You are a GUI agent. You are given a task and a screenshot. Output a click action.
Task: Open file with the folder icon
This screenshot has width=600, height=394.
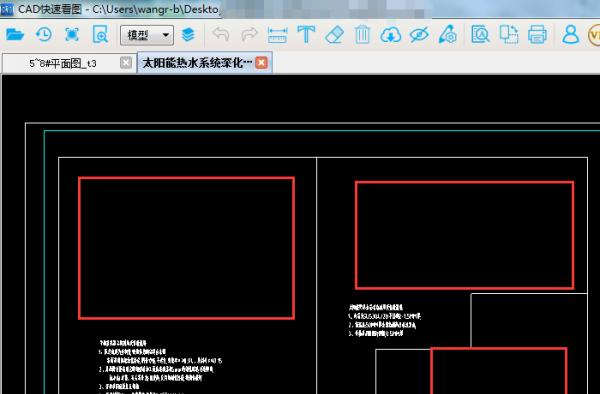[15, 35]
